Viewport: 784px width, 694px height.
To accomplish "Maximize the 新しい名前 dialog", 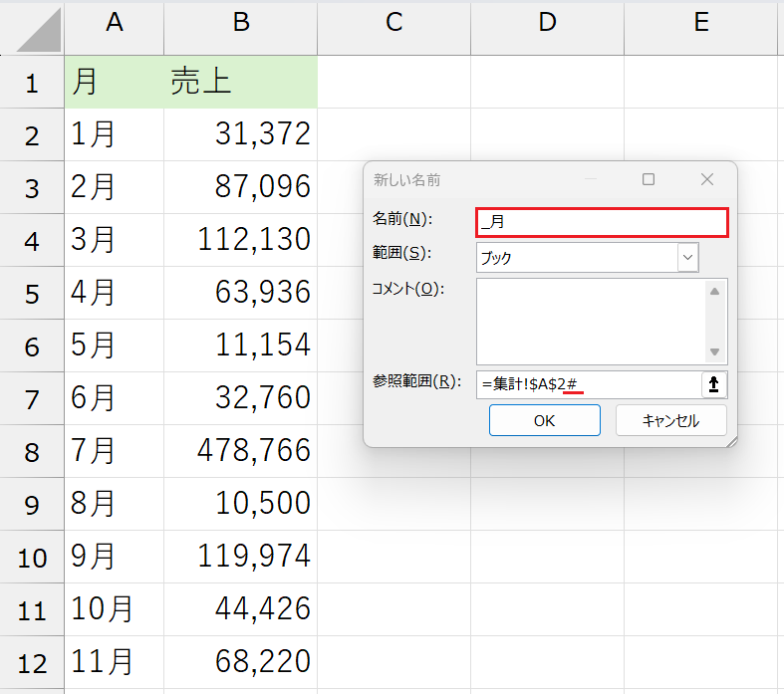I will point(649,179).
